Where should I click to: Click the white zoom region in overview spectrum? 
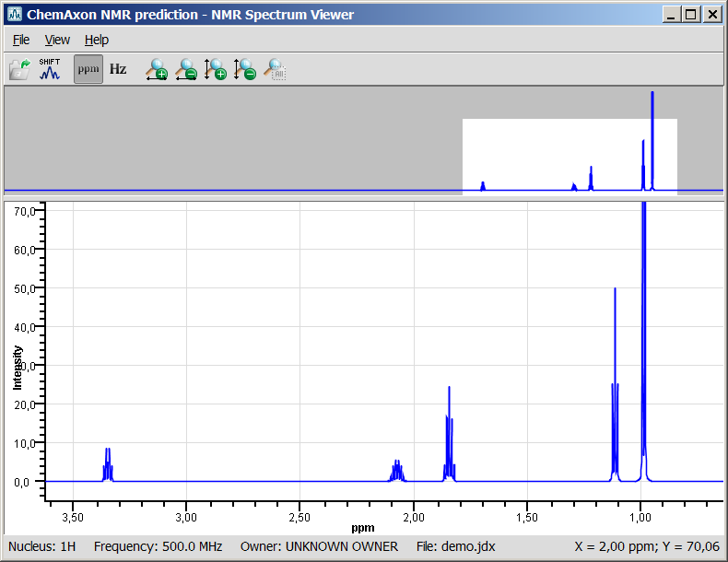pyautogui.click(x=569, y=157)
